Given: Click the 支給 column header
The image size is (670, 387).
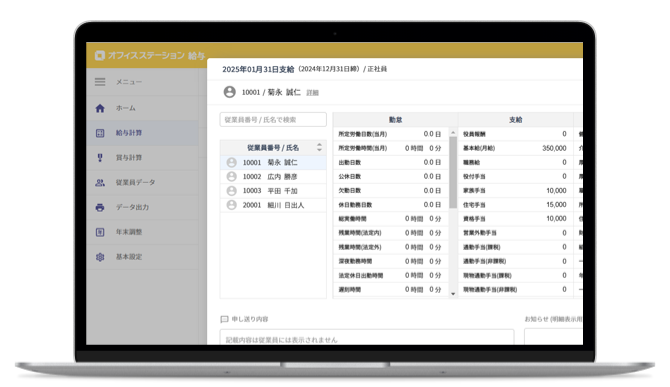Looking at the screenshot, I should [x=516, y=120].
